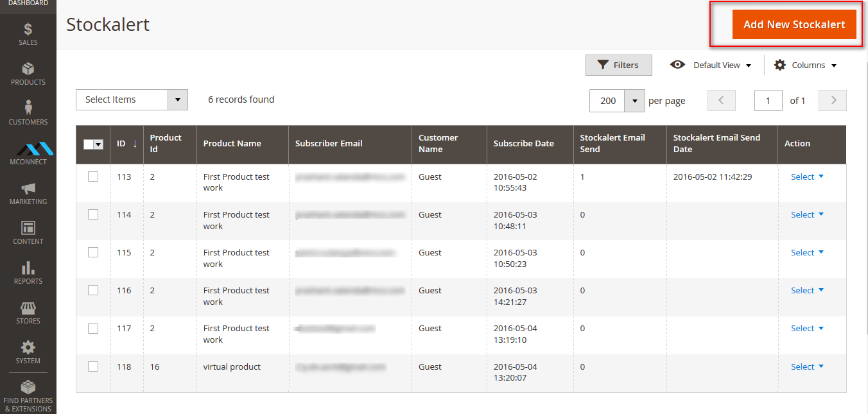The height and width of the screenshot is (414, 868).
Task: Open the Content layout icon in sidebar
Action: point(28,229)
